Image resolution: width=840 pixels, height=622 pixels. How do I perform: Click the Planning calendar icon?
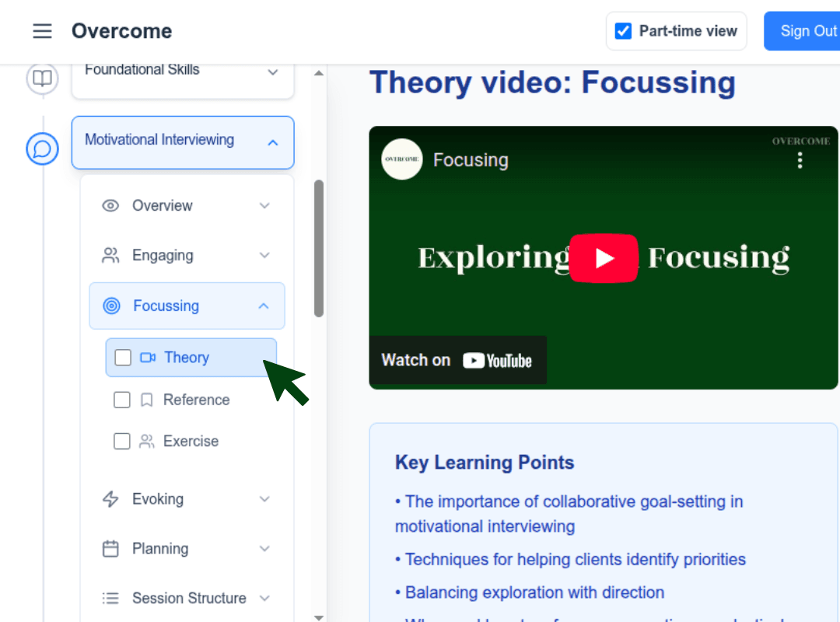[x=110, y=549]
